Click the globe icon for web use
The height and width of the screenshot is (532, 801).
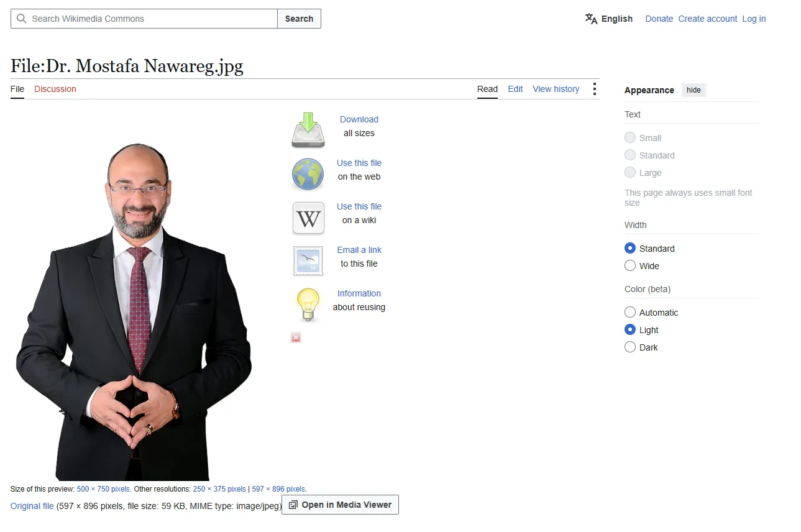(x=308, y=174)
